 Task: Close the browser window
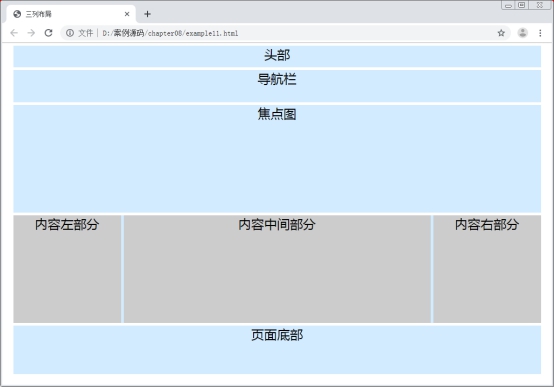(x=540, y=5)
